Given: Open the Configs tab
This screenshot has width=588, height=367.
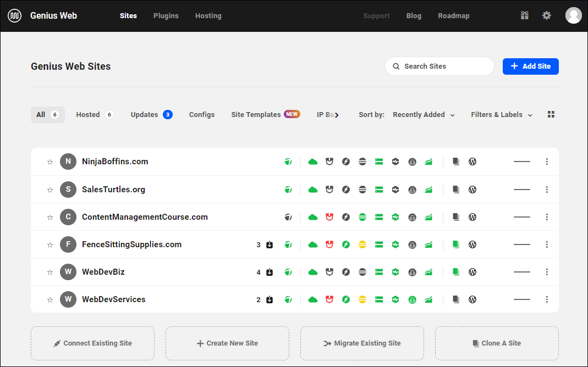Looking at the screenshot, I should pyautogui.click(x=202, y=115).
